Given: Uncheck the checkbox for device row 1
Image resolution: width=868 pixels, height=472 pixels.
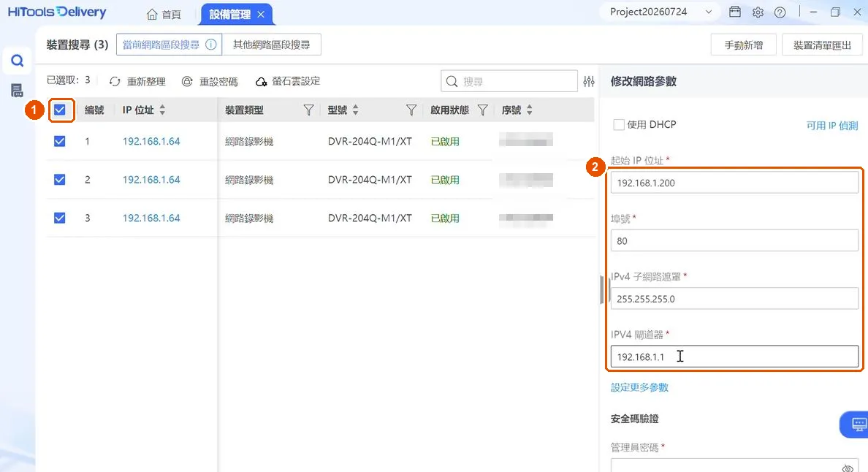Looking at the screenshot, I should [x=60, y=141].
